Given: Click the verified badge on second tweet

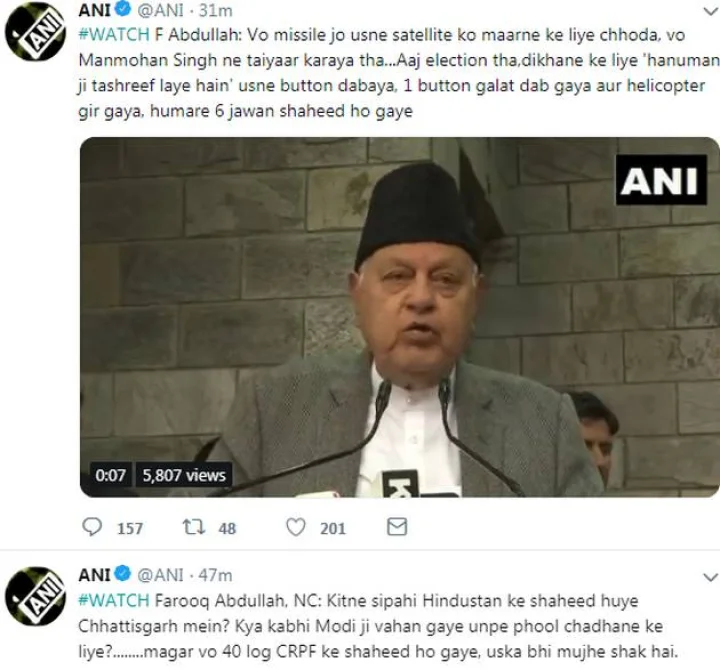Looking at the screenshot, I should click(123, 574).
